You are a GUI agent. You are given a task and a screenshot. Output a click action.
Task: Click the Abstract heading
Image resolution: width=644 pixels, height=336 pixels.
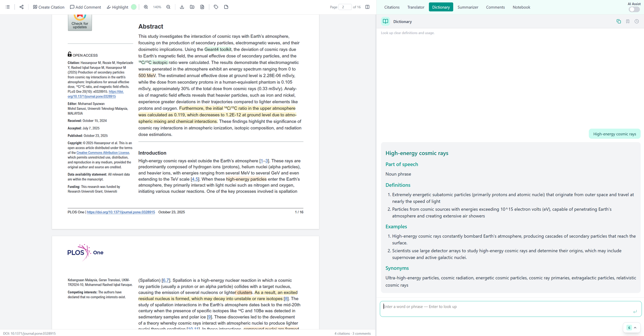coord(151,27)
